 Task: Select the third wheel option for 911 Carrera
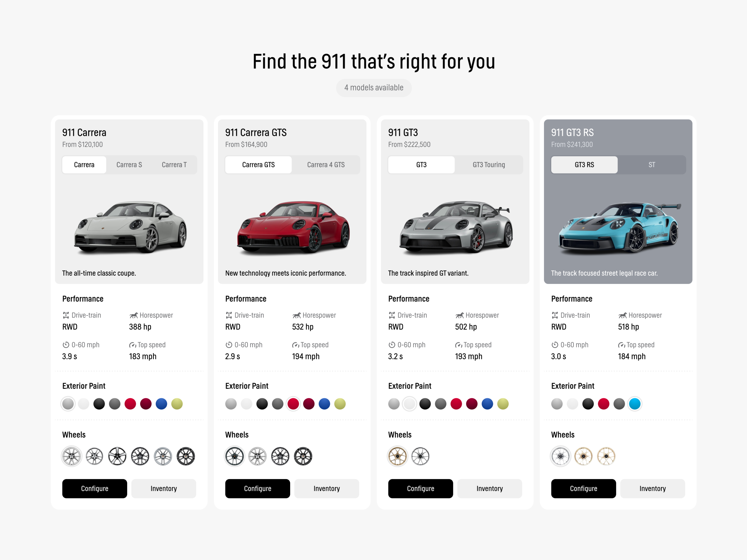point(117,456)
